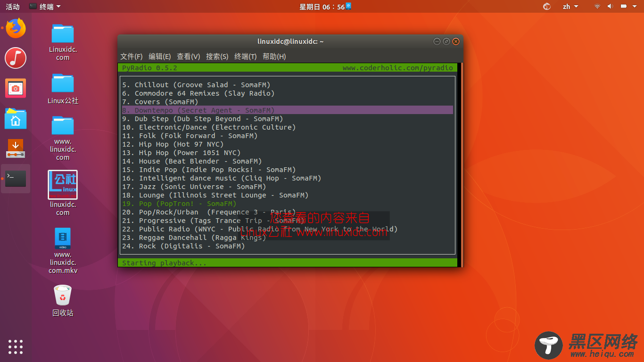Select station 6. Commodore 64 Remixes

(x=288, y=93)
